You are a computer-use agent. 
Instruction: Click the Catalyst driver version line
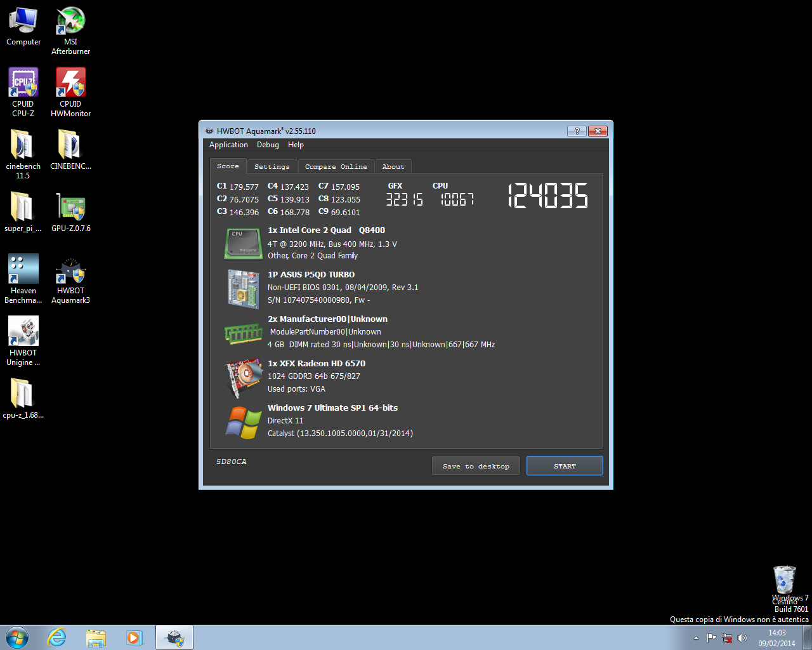click(340, 434)
